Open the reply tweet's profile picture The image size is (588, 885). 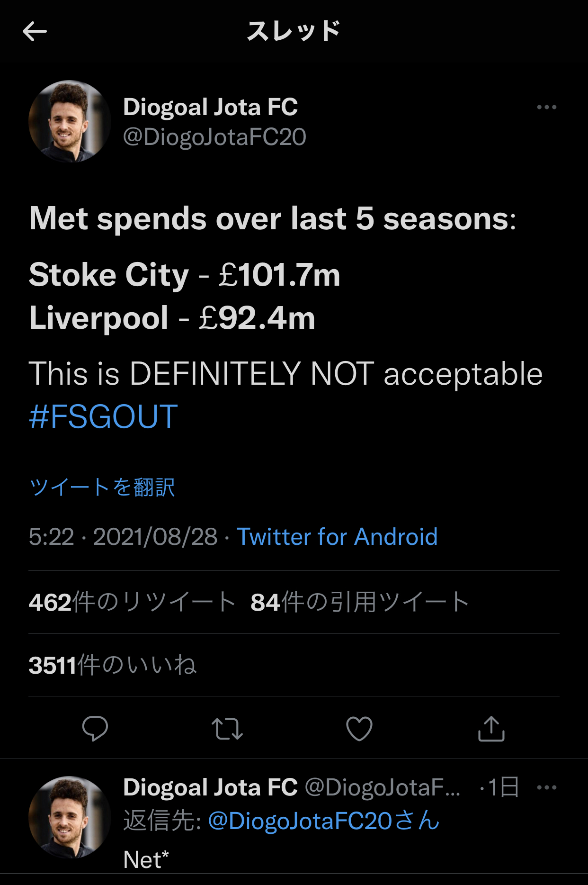[x=70, y=817]
